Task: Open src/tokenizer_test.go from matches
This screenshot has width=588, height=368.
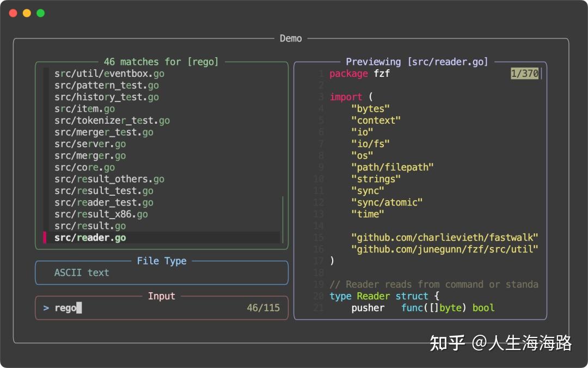Action: 112,120
